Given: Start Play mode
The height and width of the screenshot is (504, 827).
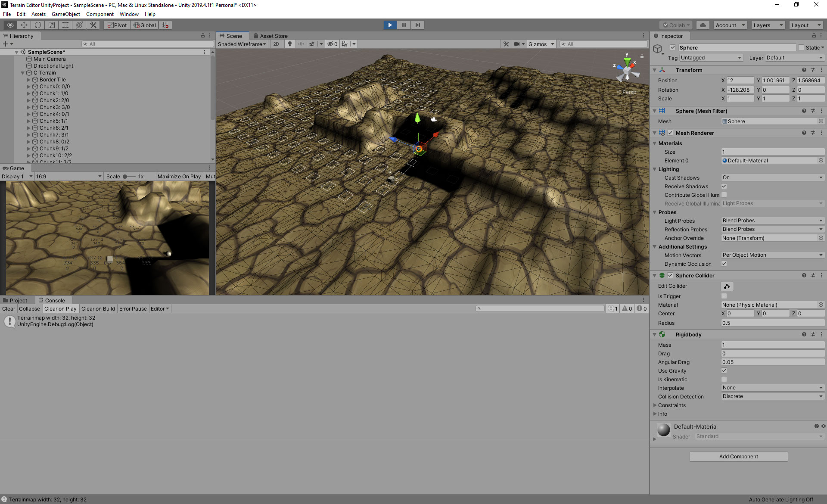Looking at the screenshot, I should (x=390, y=25).
